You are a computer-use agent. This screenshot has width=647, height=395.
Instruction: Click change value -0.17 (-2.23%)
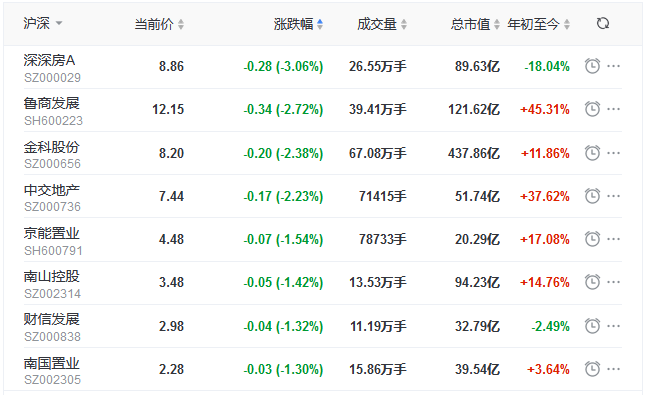283,196
